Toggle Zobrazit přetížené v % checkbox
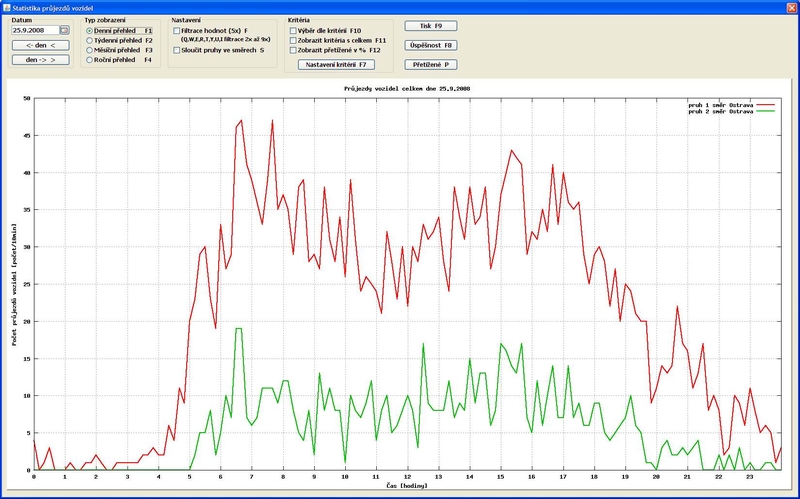Image resolution: width=800 pixels, height=499 pixels. pyautogui.click(x=293, y=50)
